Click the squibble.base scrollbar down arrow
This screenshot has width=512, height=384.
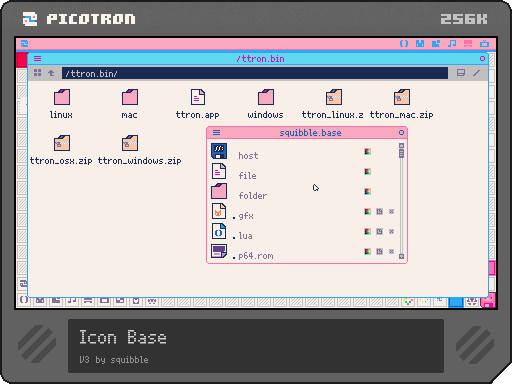pyautogui.click(x=401, y=256)
